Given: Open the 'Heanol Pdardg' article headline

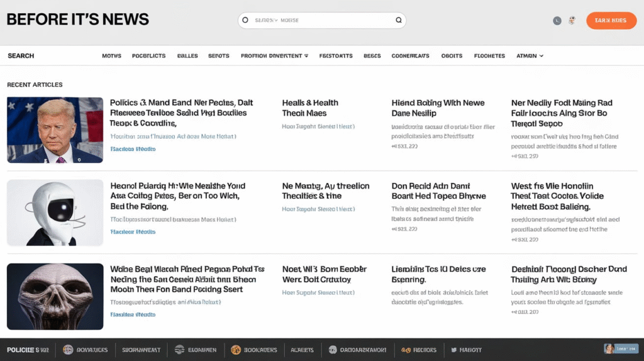Looking at the screenshot, I should [177, 196].
